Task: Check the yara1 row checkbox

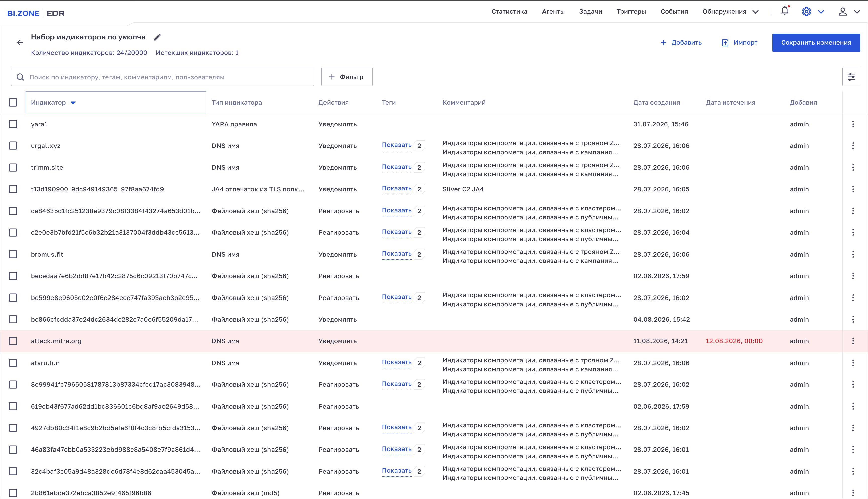Action: pos(13,124)
